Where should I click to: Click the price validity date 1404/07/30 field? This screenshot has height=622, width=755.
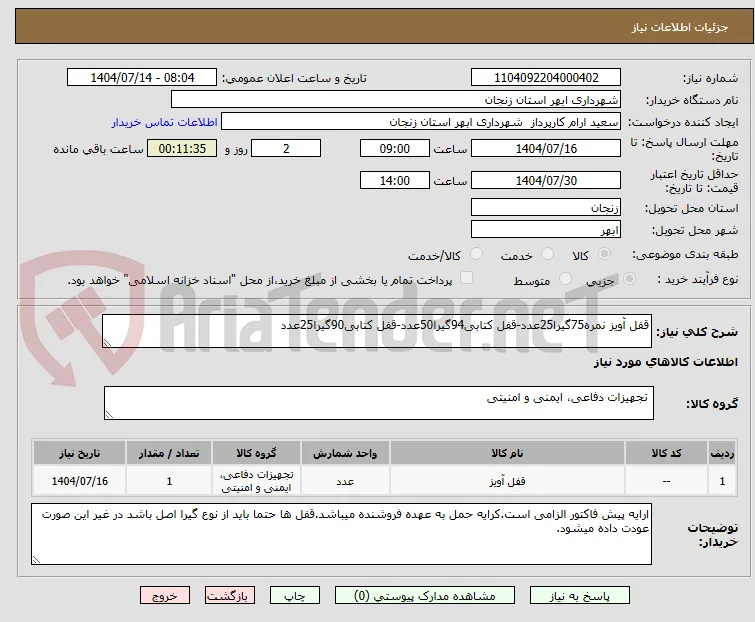pyautogui.click(x=546, y=180)
